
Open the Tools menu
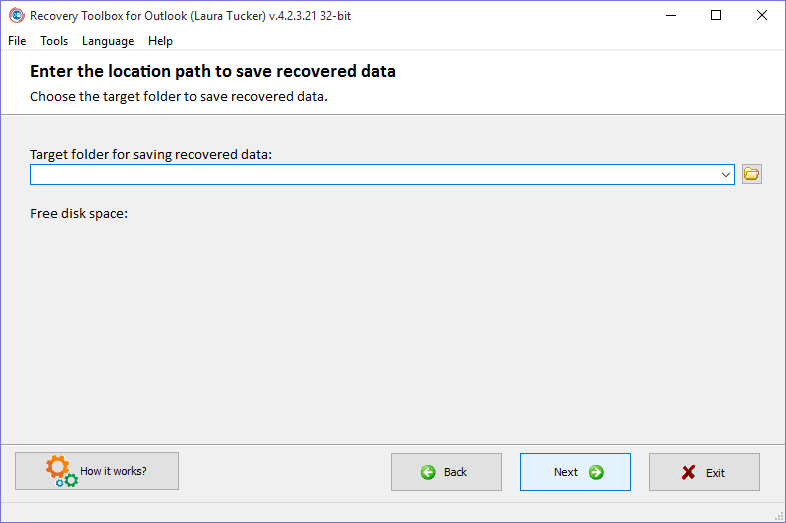point(54,41)
